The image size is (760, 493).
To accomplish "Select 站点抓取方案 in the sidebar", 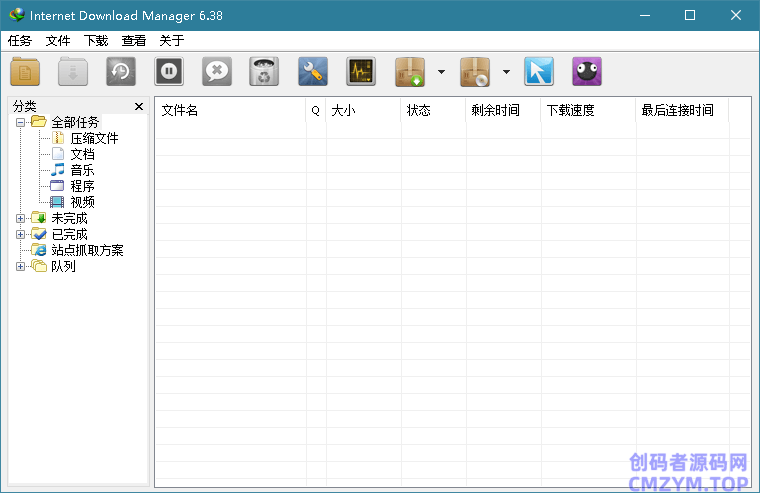I will [x=87, y=250].
